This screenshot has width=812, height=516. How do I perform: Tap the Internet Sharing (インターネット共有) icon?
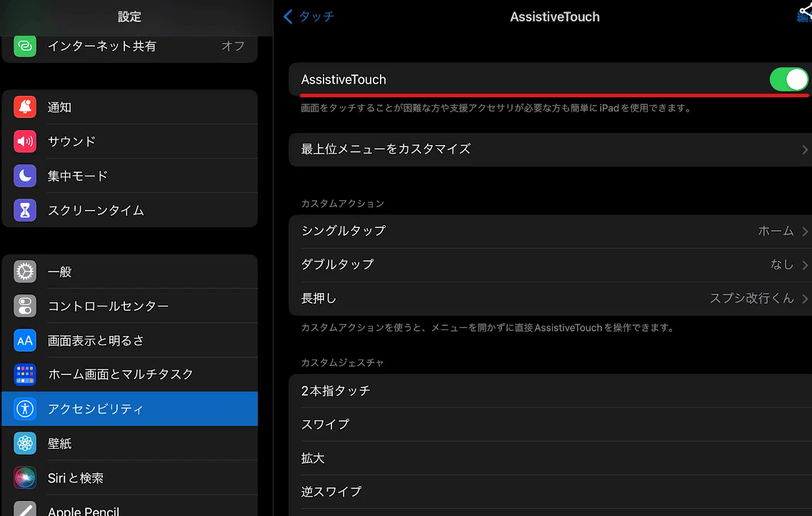[25, 46]
